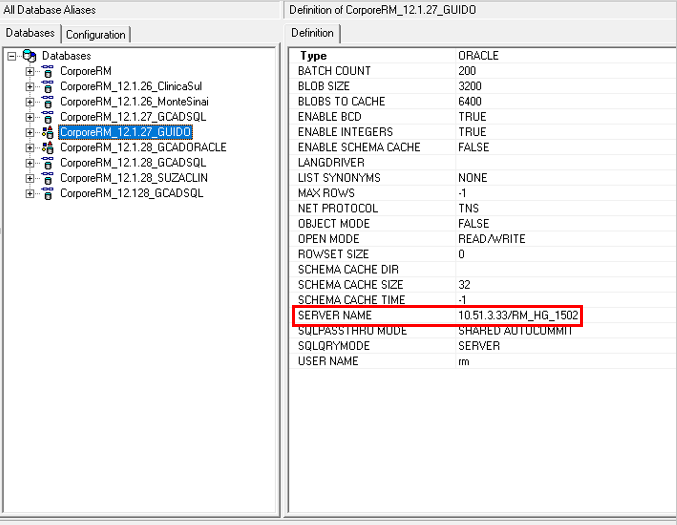
Task: Select CorporeRM_12.128_GCADSQL alias
Action: 132,193
